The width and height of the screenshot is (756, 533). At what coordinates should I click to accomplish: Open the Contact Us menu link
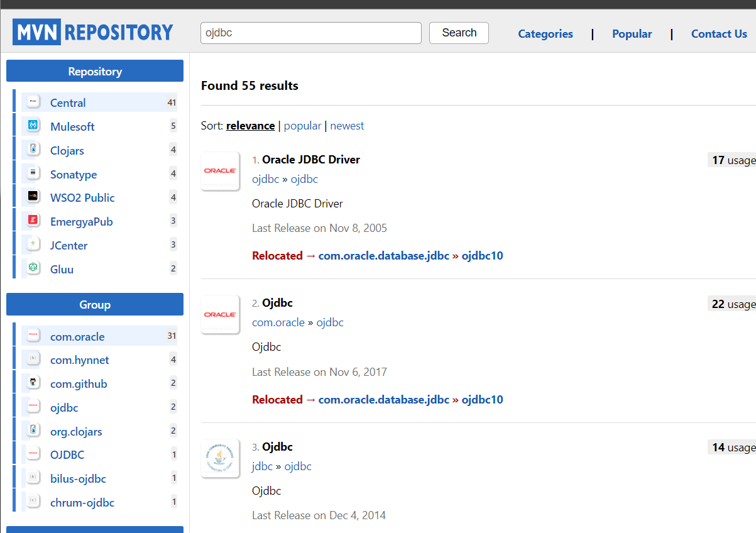point(719,34)
